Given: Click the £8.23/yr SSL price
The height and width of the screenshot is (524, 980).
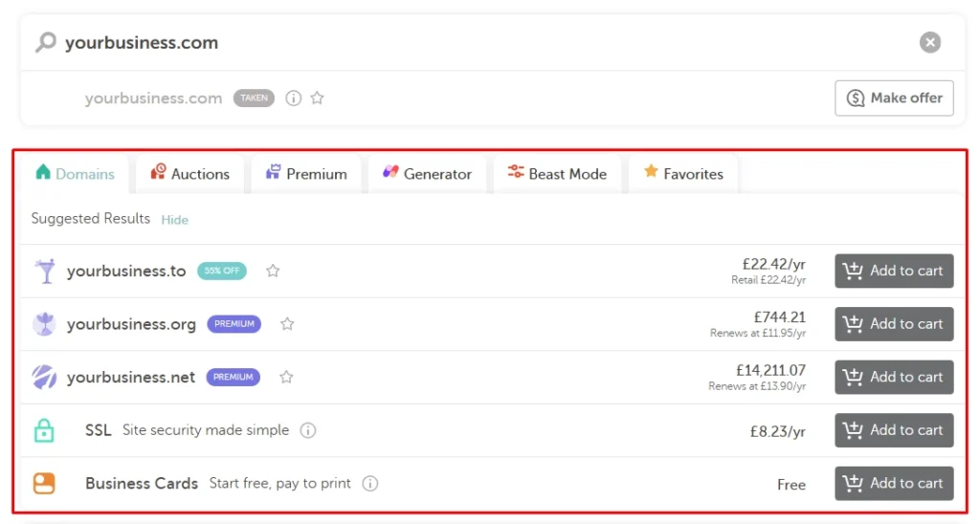Looking at the screenshot, I should point(777,431).
